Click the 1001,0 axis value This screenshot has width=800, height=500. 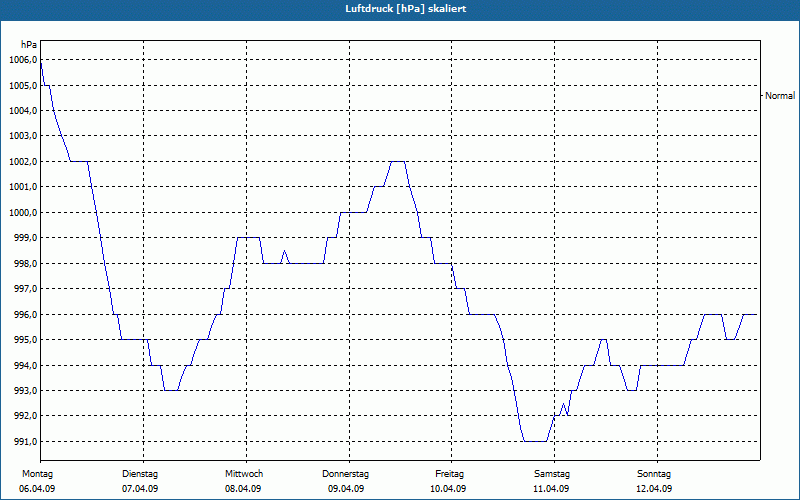pyautogui.click(x=23, y=187)
